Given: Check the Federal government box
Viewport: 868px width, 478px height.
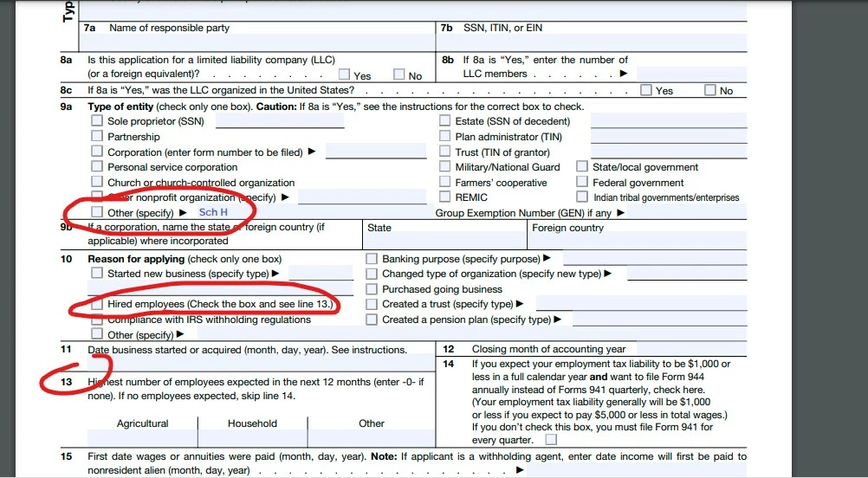Looking at the screenshot, I should tap(582, 182).
